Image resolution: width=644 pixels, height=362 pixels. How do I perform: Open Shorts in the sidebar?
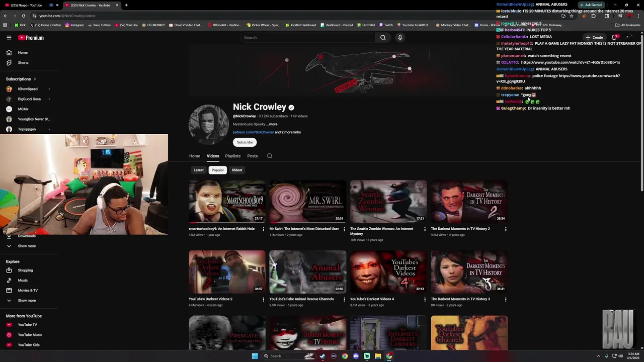(x=23, y=63)
